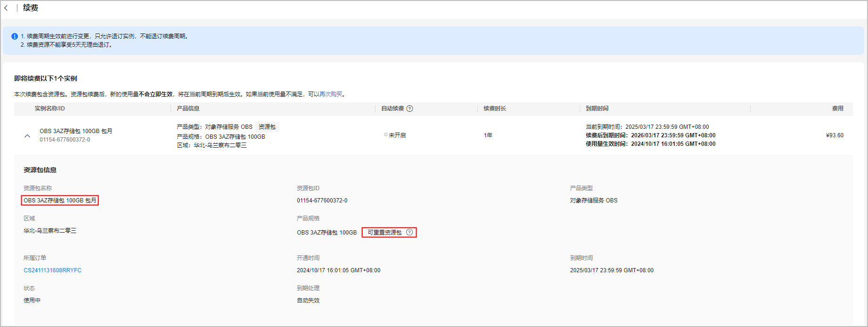
Task: Click the 当前到期时间 line
Action: click(x=647, y=127)
